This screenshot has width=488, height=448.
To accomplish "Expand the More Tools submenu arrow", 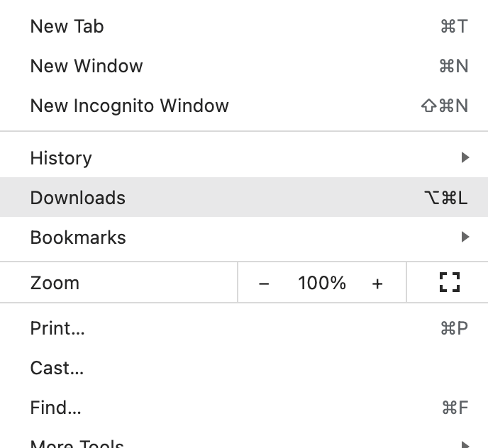I will (x=465, y=444).
